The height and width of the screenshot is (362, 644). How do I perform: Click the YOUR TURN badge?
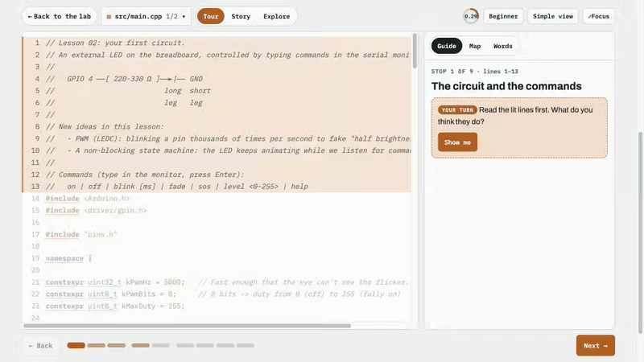click(457, 110)
